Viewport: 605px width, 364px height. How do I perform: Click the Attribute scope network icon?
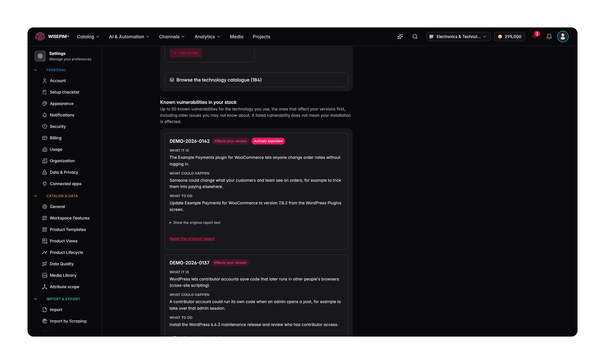coord(45,287)
